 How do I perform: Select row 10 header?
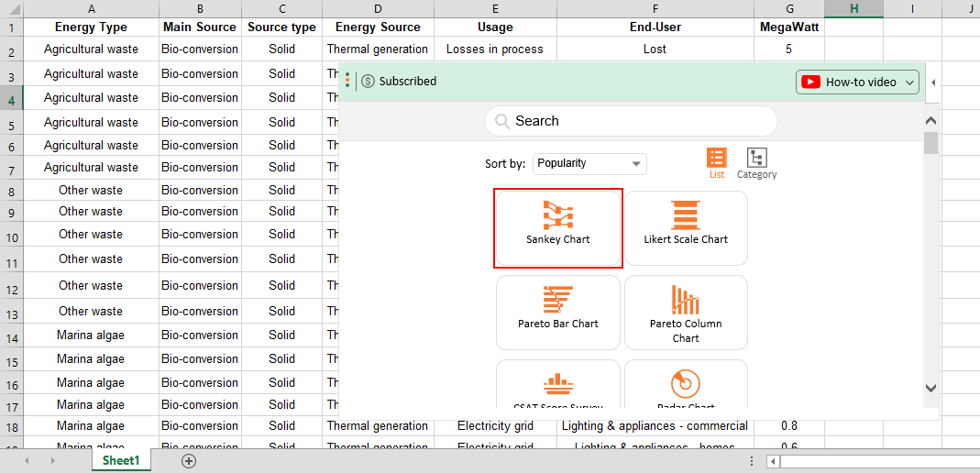[x=11, y=235]
